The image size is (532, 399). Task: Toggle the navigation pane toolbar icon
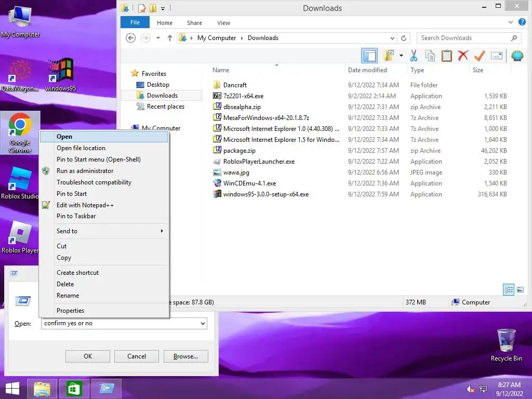(369, 56)
